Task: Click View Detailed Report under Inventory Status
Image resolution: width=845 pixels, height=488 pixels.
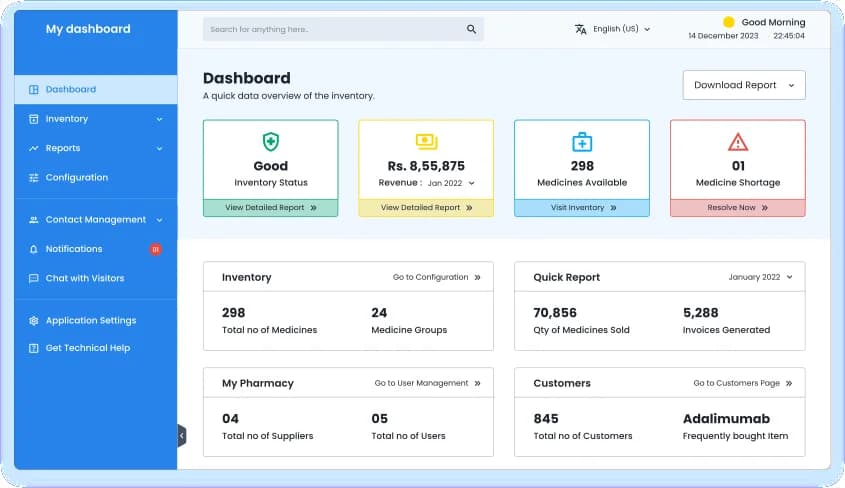Action: point(270,208)
